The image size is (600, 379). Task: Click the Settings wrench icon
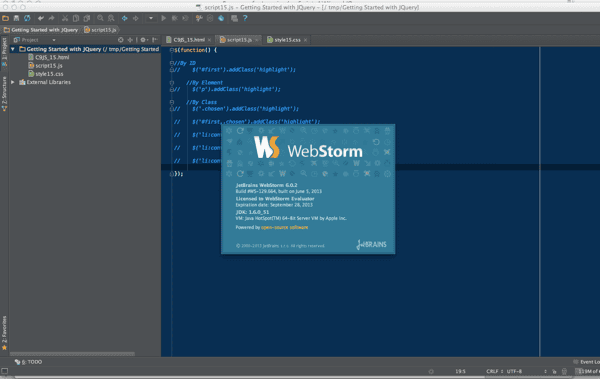[x=199, y=18]
